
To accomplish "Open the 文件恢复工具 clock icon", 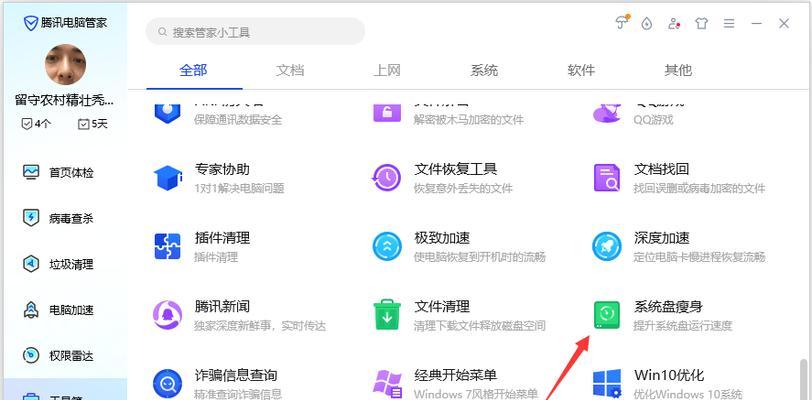I will [x=387, y=178].
